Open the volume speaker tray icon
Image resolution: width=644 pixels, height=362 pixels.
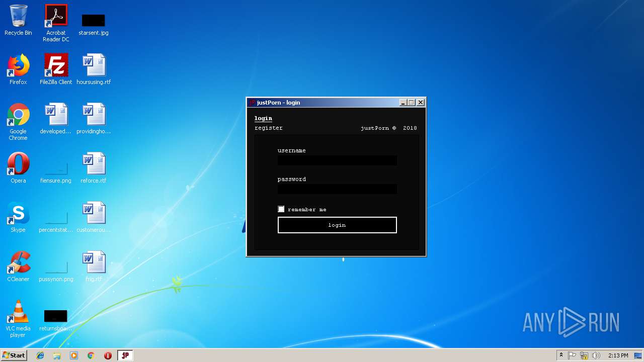click(x=596, y=355)
